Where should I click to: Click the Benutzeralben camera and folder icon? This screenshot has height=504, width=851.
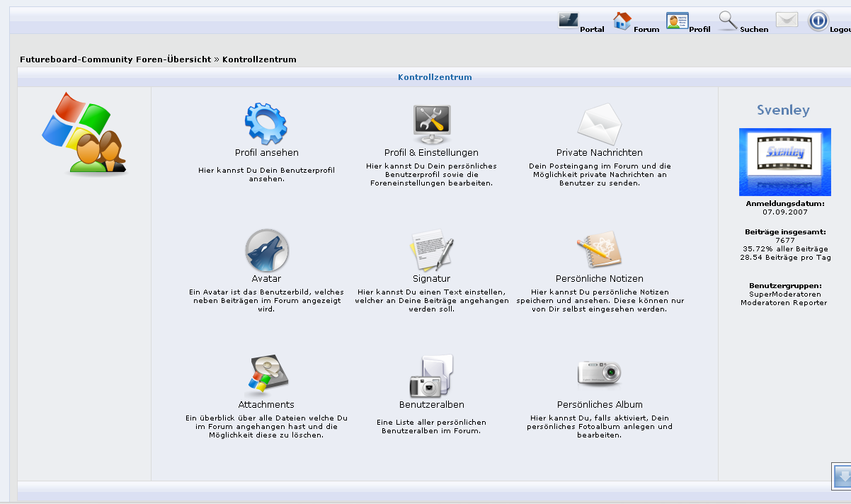point(431,377)
